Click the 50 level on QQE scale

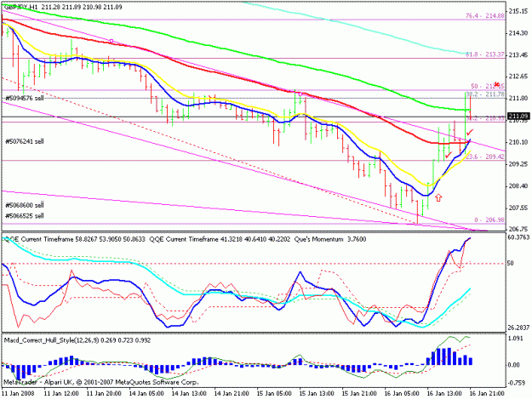[x=510, y=263]
